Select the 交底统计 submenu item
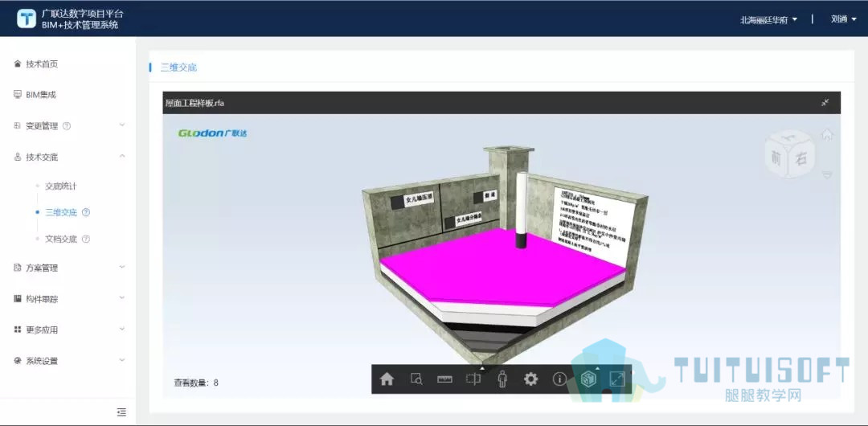868x426 pixels. 61,186
